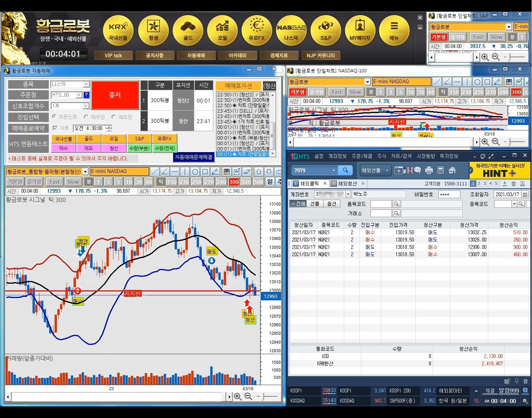532x418 pixels.
Task: Click the blue question mark help icon next to HTS_00
Action: pyautogui.click(x=86, y=95)
